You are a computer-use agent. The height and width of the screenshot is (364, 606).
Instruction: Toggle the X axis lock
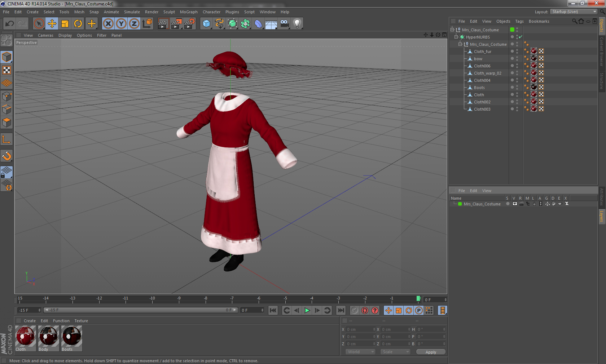pyautogui.click(x=108, y=24)
